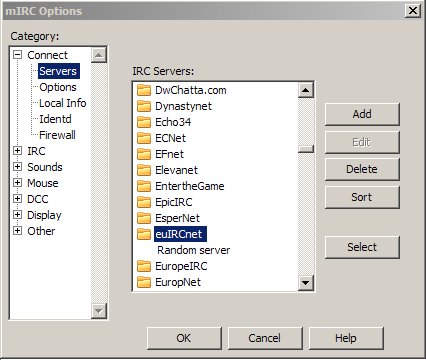Image resolution: width=426 pixels, height=360 pixels.
Task: Open Local Info settings
Action: point(63,103)
